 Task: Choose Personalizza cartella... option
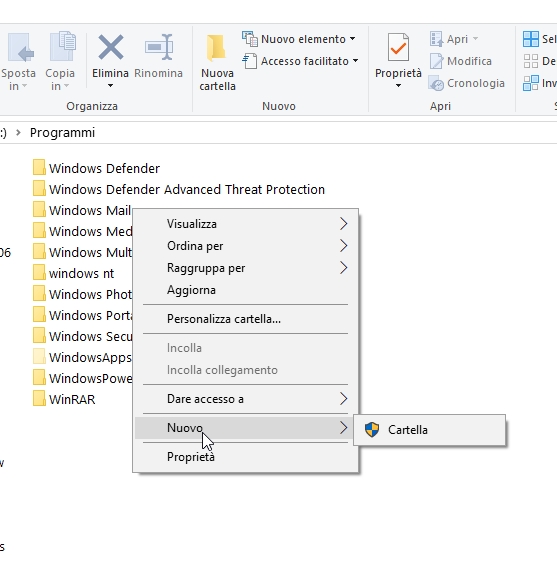pyautogui.click(x=245, y=319)
